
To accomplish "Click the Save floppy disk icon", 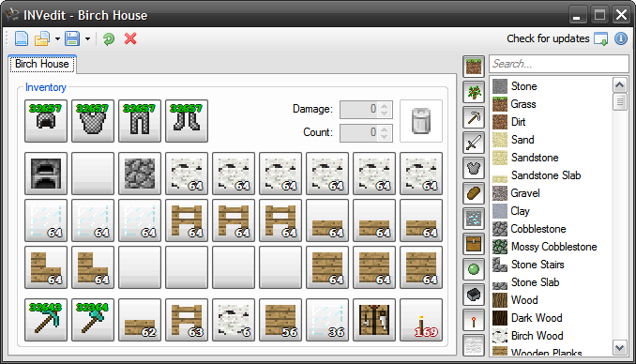I will [x=72, y=39].
